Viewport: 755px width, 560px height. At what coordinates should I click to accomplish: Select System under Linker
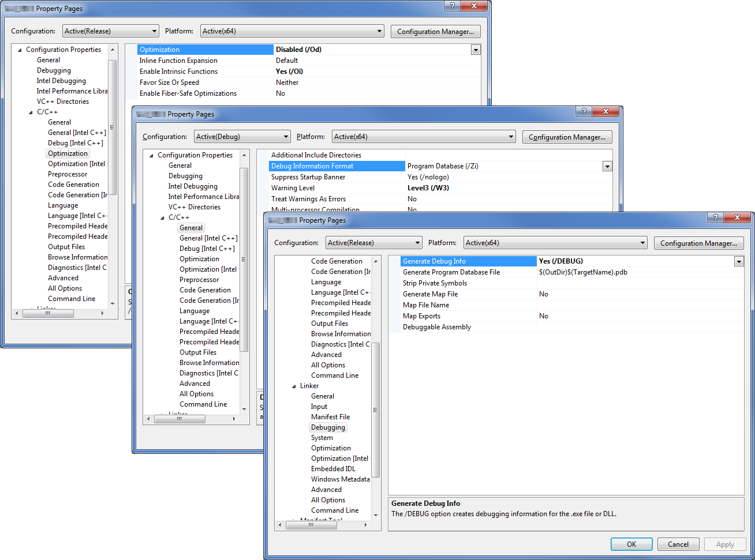[x=322, y=438]
